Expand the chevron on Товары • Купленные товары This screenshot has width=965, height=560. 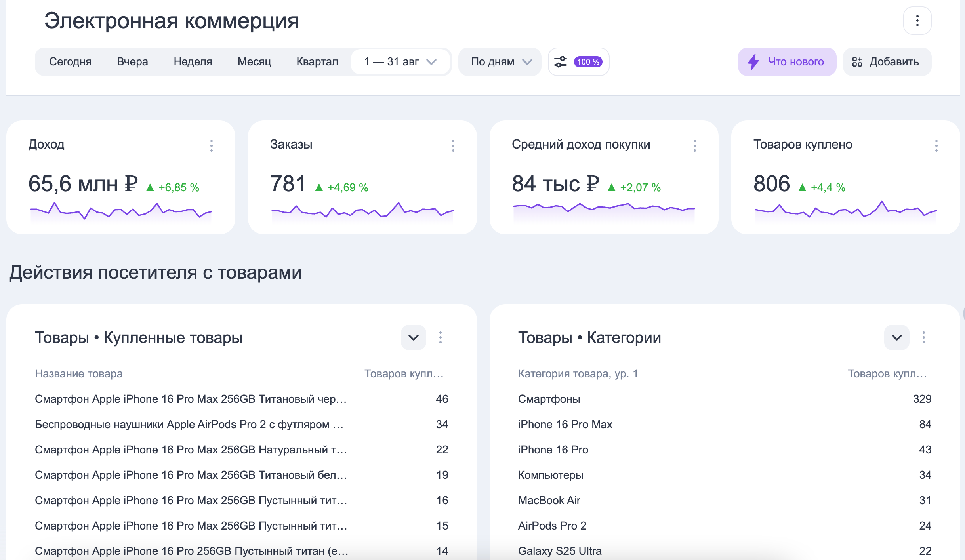413,337
